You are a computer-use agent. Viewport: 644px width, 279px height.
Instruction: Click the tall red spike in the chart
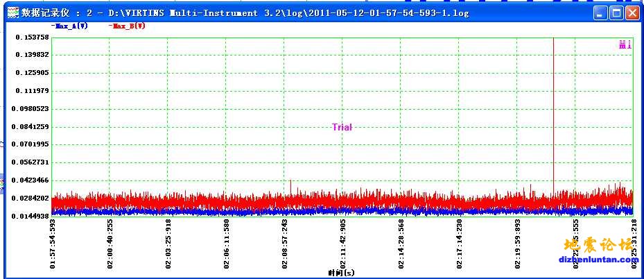[x=554, y=115]
